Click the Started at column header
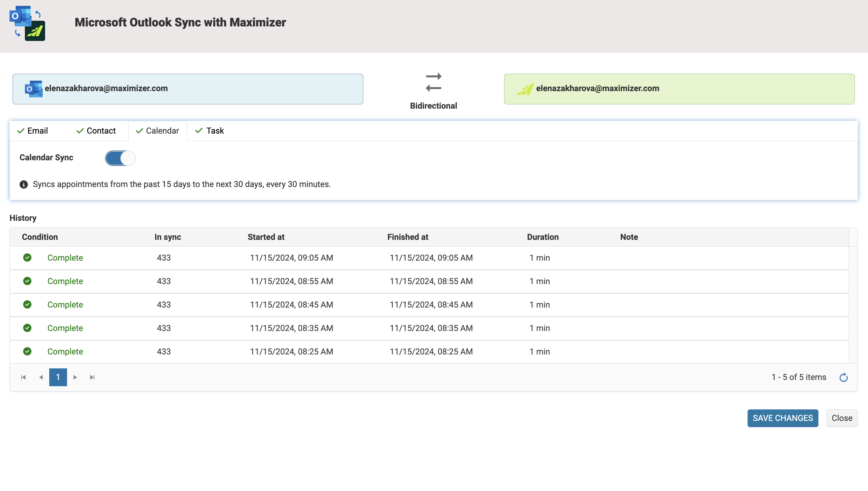The height and width of the screenshot is (491, 868). point(266,237)
